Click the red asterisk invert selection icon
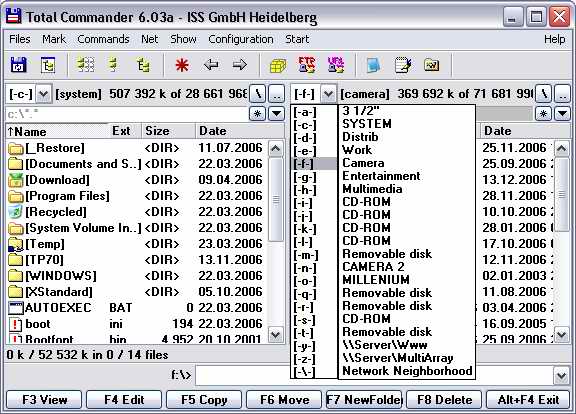This screenshot has height=414, width=576. coord(182,65)
